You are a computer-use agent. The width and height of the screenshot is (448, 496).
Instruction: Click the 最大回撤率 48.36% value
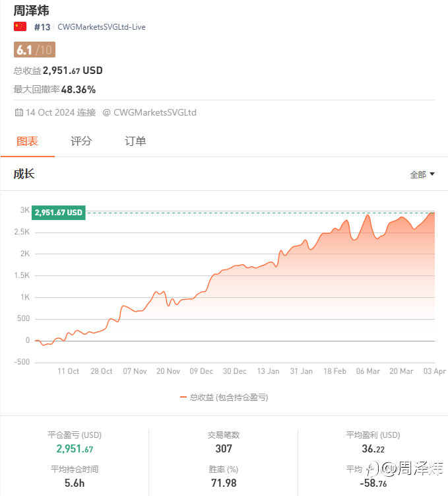tap(79, 89)
